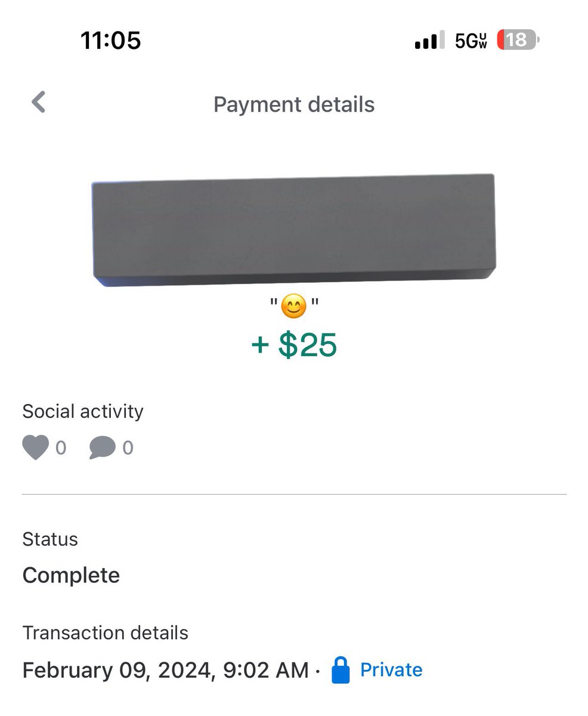This screenshot has width=588, height=716.
Task: Tap the Payment details title
Action: click(294, 104)
